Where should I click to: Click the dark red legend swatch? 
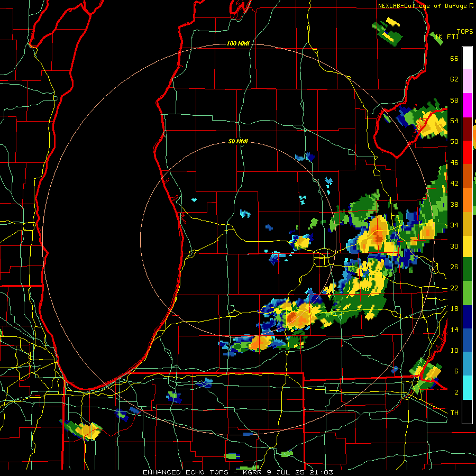point(467,129)
